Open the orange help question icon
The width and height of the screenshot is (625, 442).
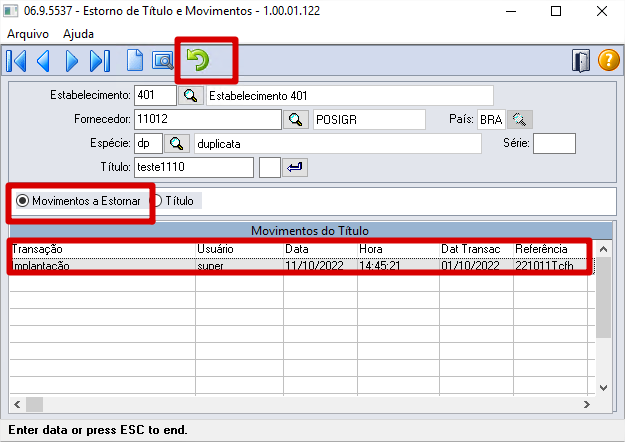(x=609, y=60)
